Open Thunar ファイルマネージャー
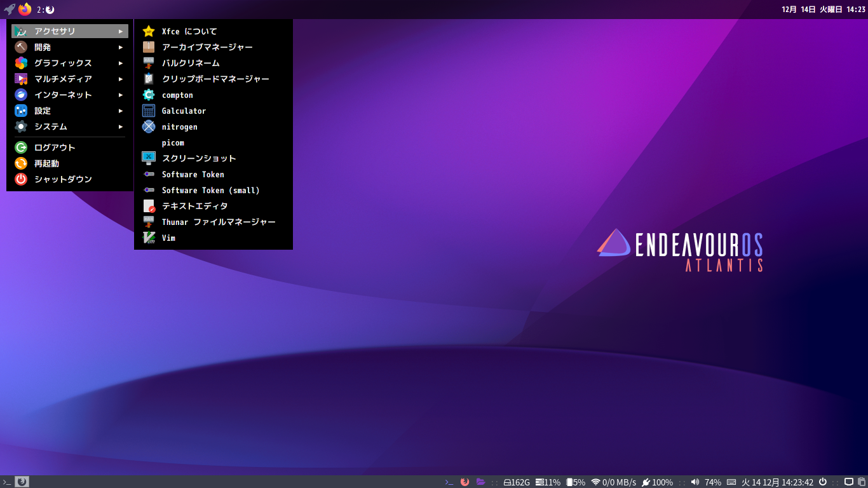The image size is (868, 488). [214, 222]
